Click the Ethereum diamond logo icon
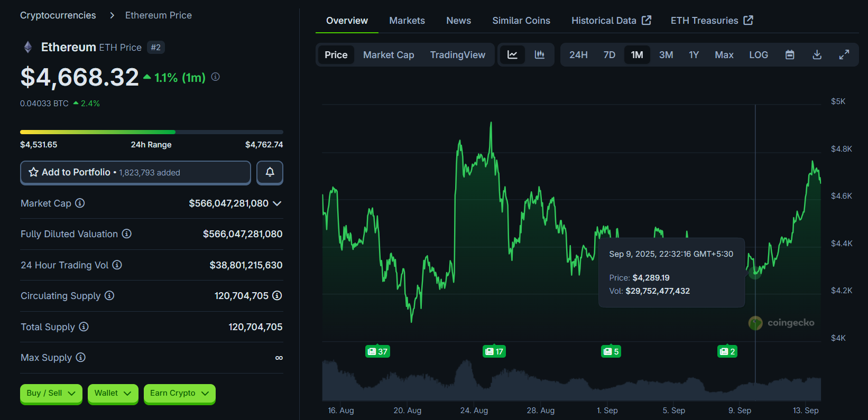The image size is (868, 420). pyautogui.click(x=28, y=47)
